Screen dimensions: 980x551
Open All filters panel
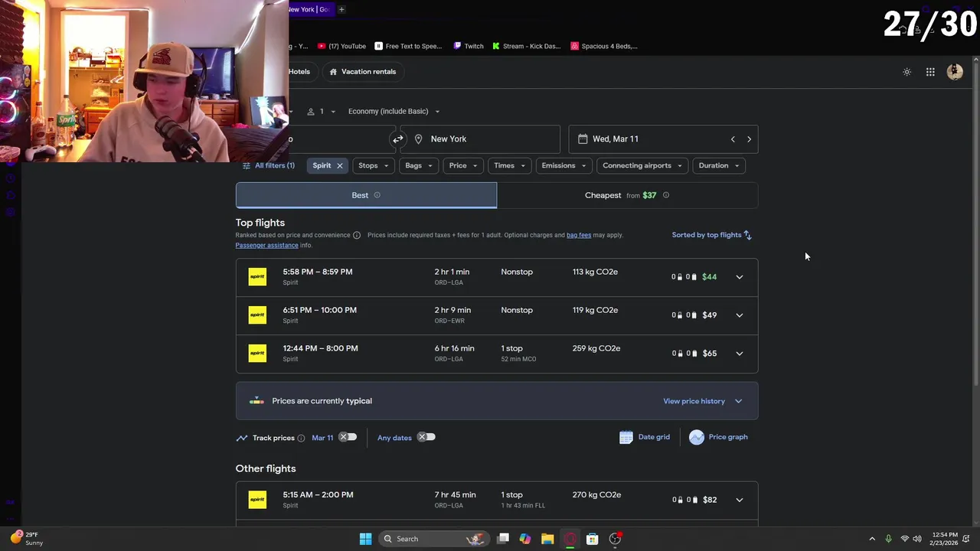pyautogui.click(x=269, y=165)
